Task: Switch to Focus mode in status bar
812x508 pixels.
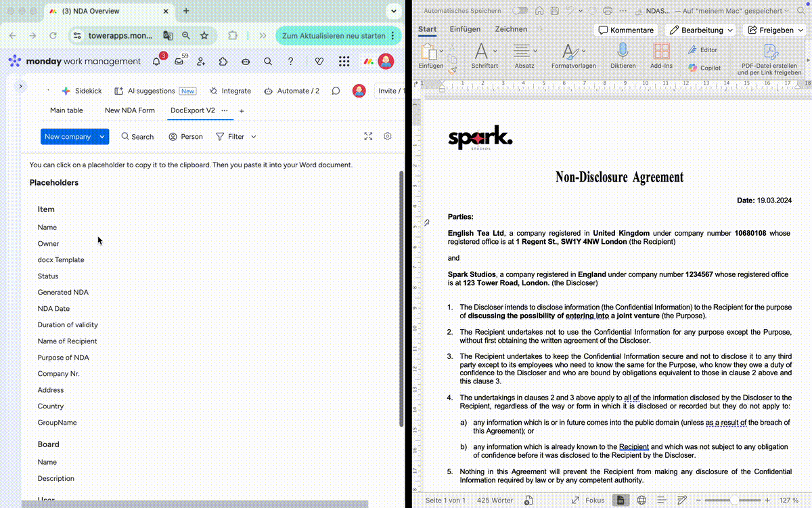Action: (588, 500)
